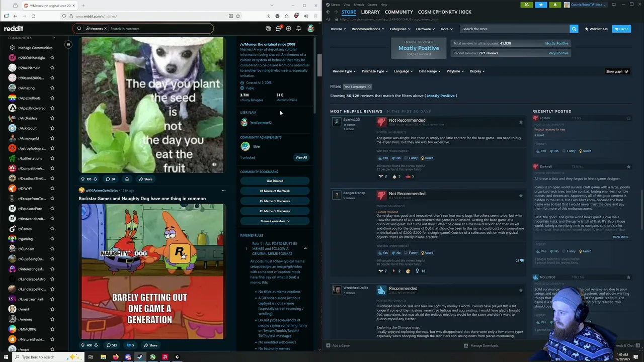Open Firefox application hamburger menu

pos(315,16)
